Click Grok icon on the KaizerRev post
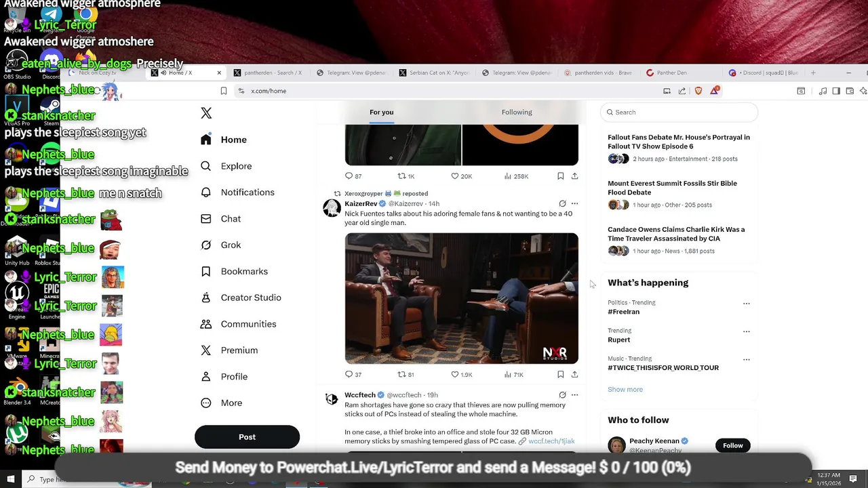Image resolution: width=868 pixels, height=488 pixels. [562, 203]
